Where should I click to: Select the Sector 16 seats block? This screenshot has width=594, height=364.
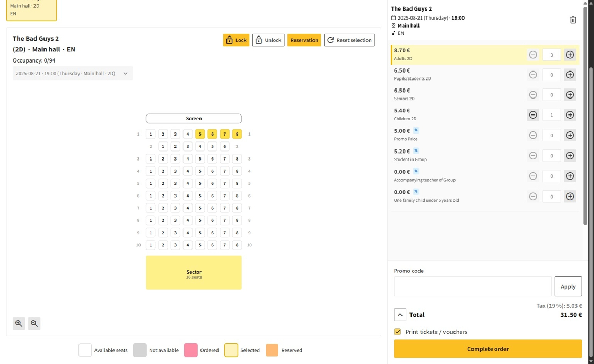click(194, 273)
